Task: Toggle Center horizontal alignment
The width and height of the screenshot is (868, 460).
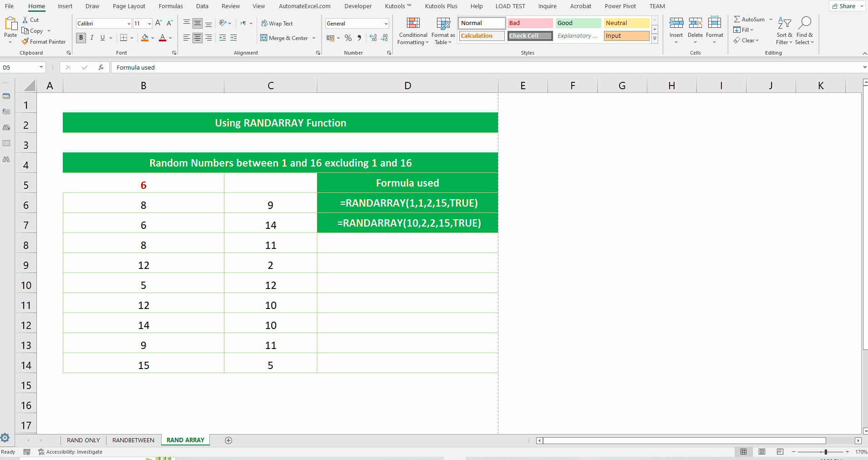Action: (x=198, y=38)
